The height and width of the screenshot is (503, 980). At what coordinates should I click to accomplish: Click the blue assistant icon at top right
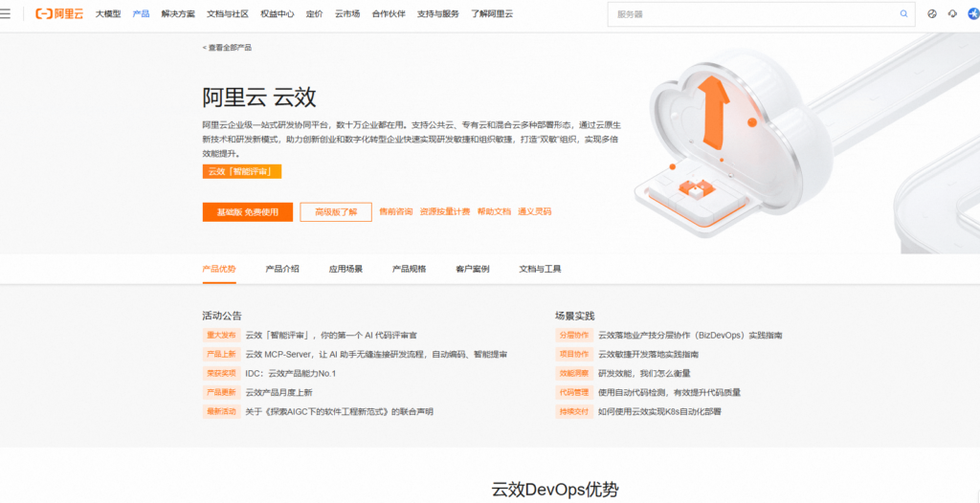973,14
